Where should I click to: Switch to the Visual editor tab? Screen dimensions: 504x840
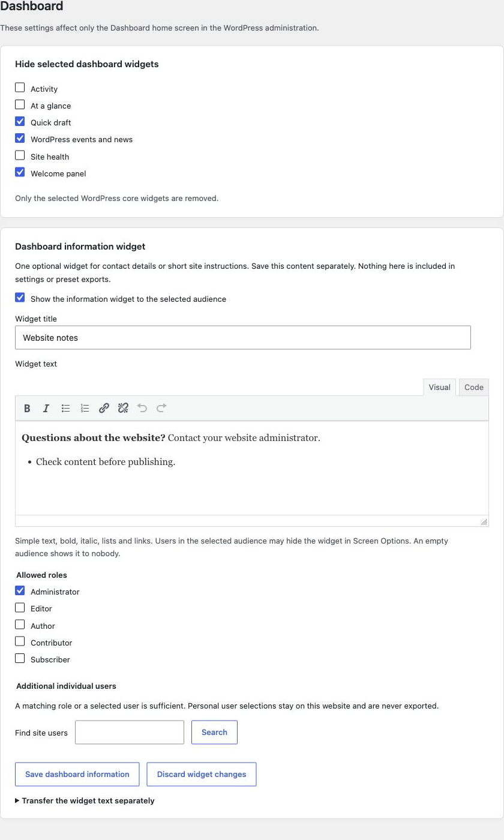coord(439,387)
